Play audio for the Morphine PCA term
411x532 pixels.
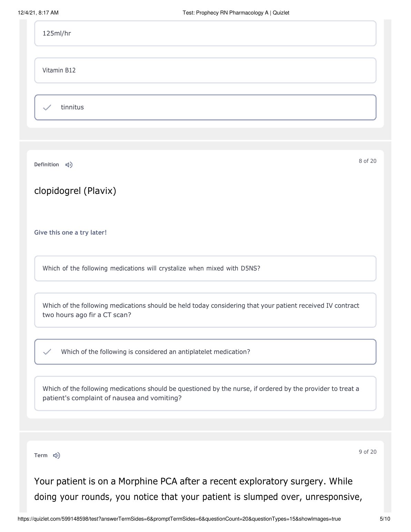pos(57,455)
